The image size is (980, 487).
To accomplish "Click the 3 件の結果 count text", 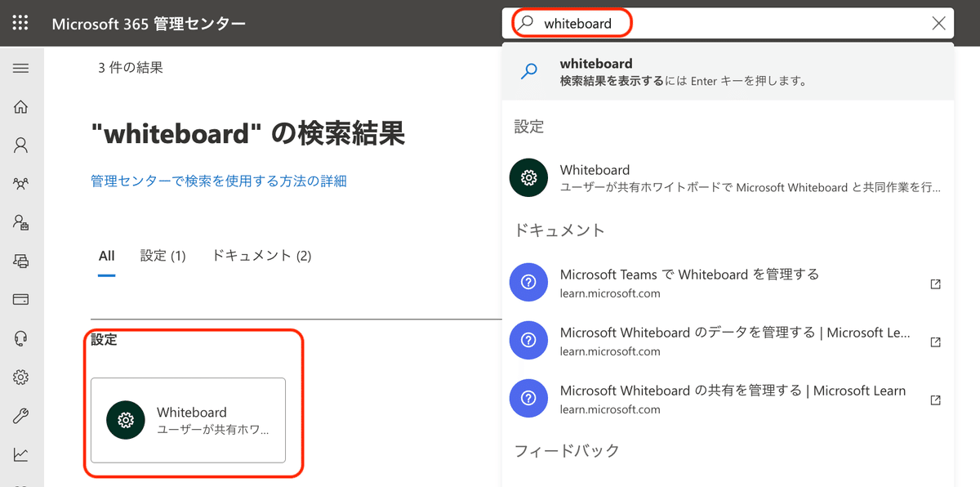I will tap(131, 68).
